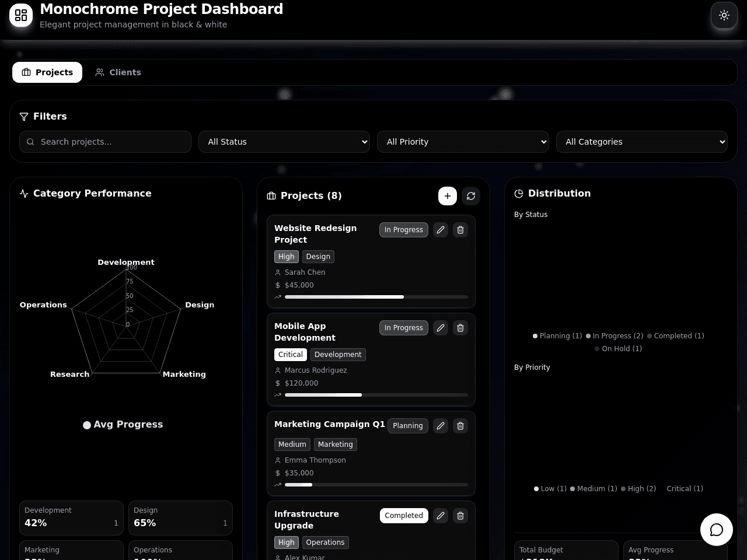Toggle the Planning (1) status legend
Screen dimensions: 747x560
point(557,336)
